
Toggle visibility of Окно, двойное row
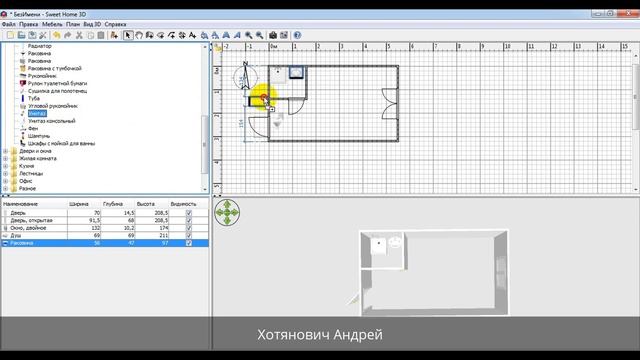[189, 228]
